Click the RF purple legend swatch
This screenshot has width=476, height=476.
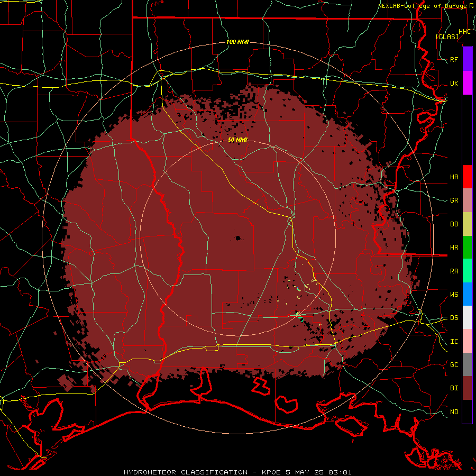click(467, 59)
